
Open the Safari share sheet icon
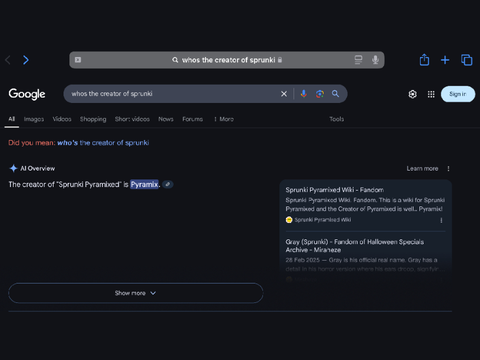[x=424, y=60]
